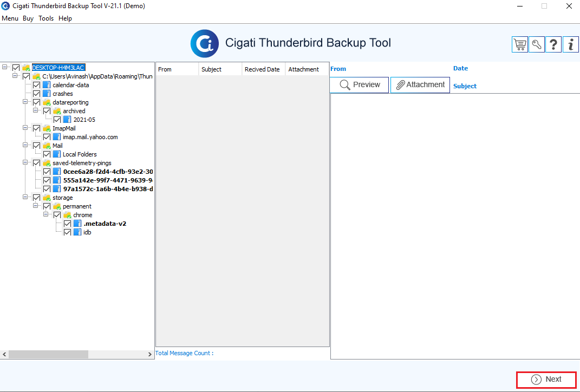The width and height of the screenshot is (580, 392).
Task: Click the info about icon
Action: 570,44
